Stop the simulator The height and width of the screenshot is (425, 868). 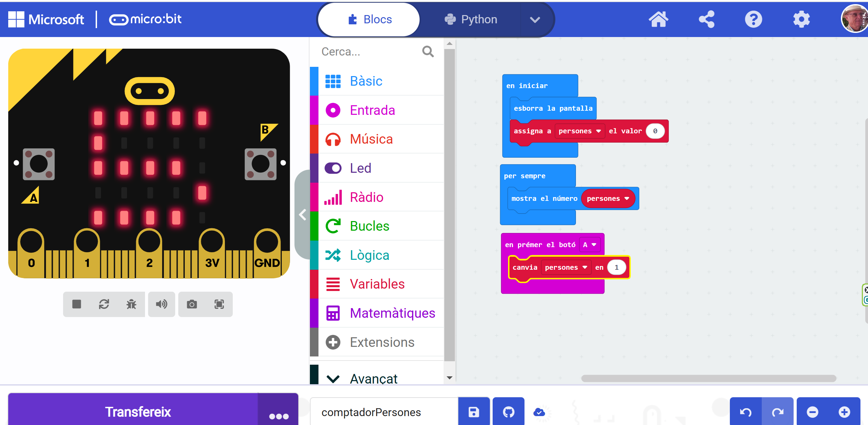pyautogui.click(x=76, y=304)
